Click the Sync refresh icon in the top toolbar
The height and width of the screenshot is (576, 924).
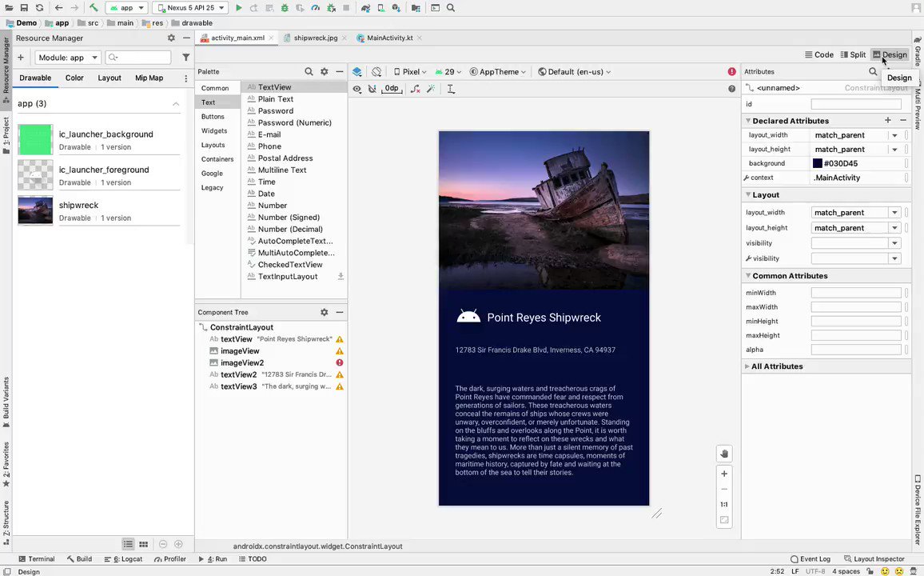coord(39,8)
